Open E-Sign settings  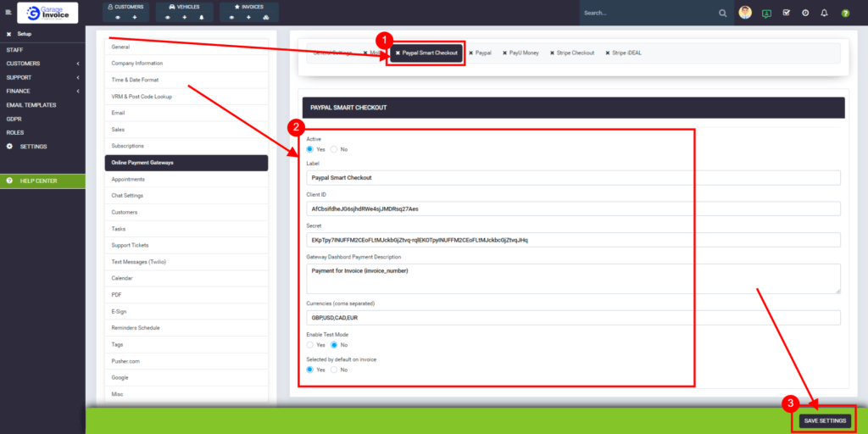[186, 312]
